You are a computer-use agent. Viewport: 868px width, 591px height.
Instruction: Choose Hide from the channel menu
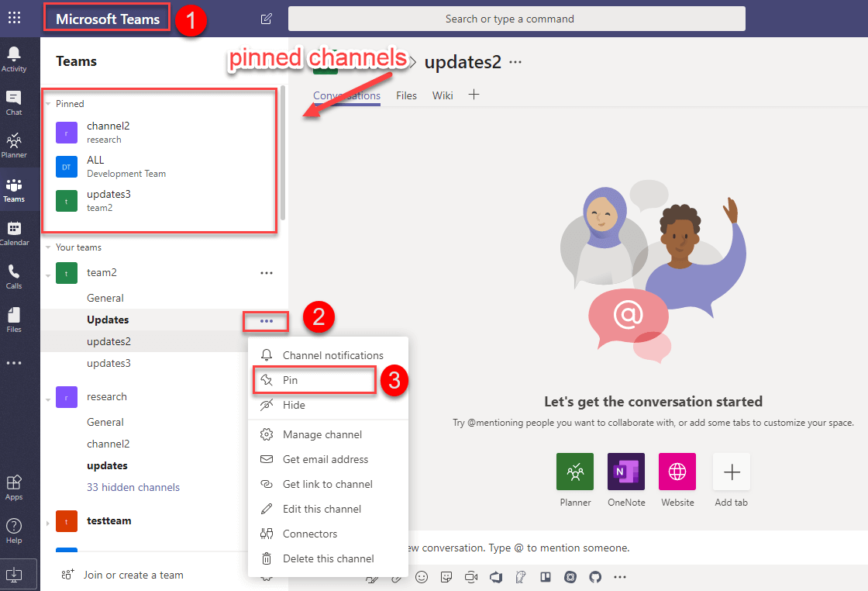pos(294,405)
